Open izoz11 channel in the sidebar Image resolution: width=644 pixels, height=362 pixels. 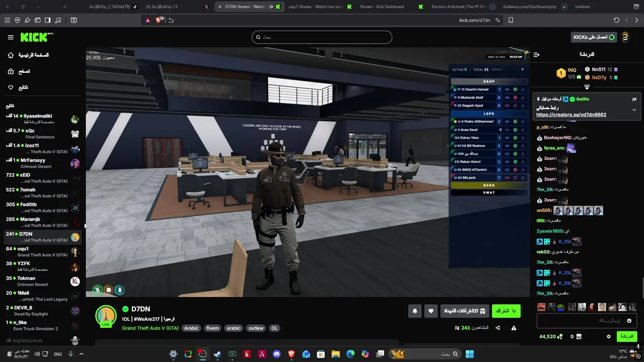click(42, 148)
